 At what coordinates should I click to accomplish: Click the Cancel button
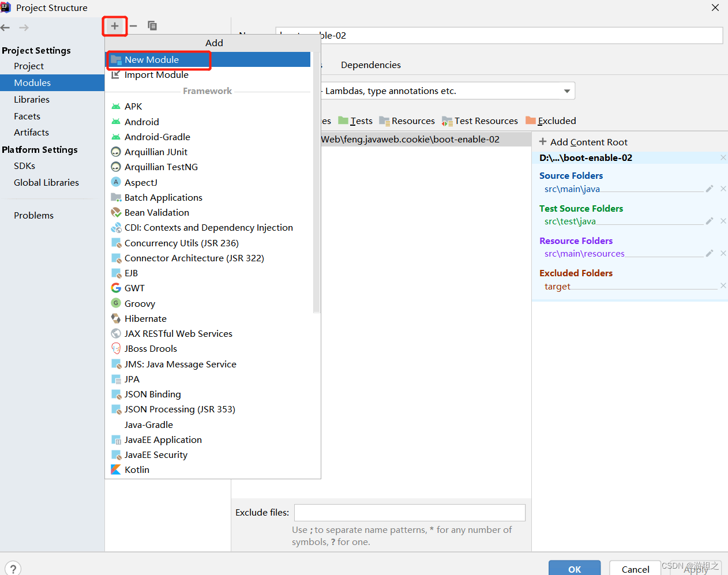click(635, 569)
